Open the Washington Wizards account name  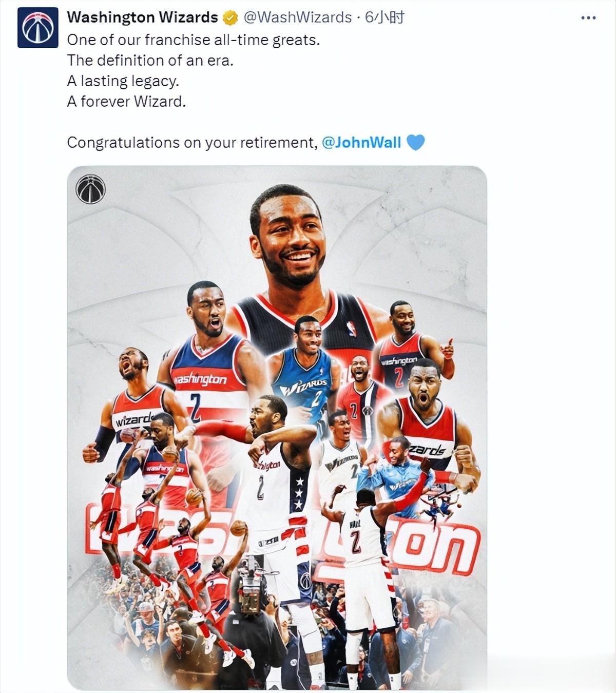pos(142,17)
